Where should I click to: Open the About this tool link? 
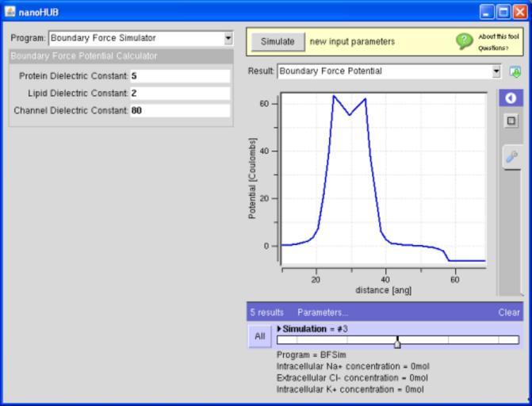498,36
